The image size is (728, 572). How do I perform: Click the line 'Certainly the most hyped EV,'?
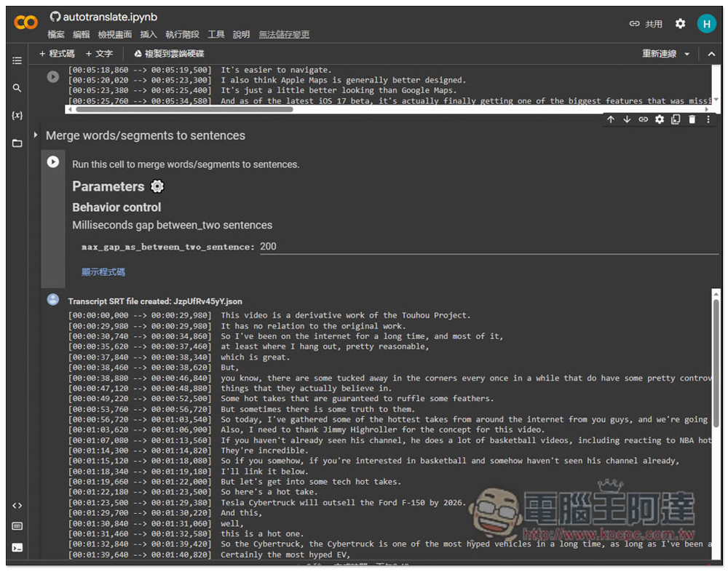pos(285,555)
